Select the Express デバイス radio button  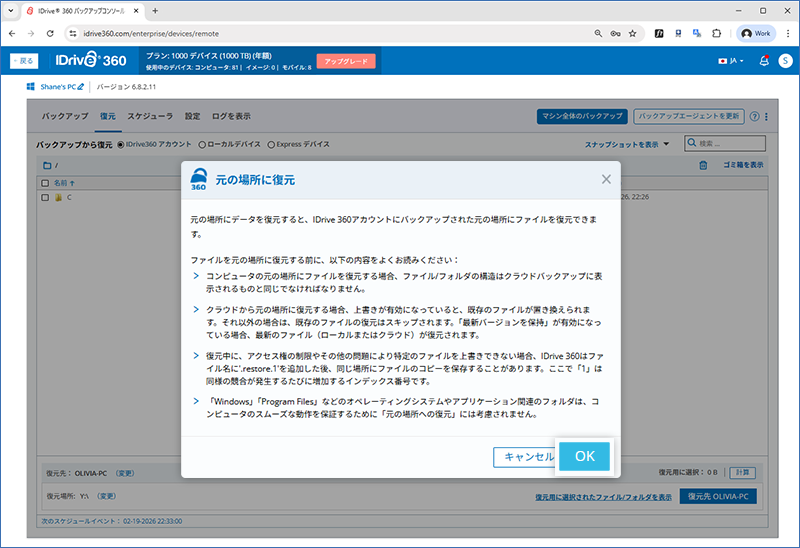(x=270, y=145)
